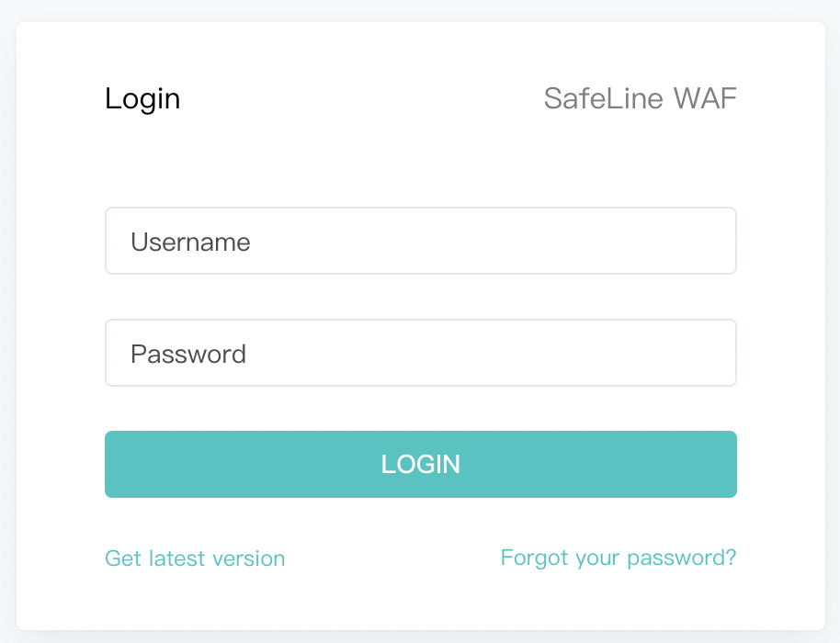Check for updates via Get latest version

tap(195, 558)
